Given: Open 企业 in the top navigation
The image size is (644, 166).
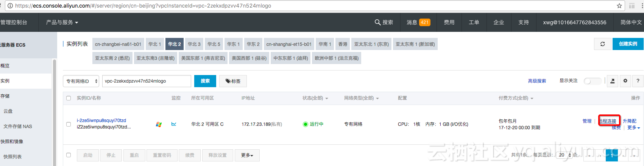Looking at the screenshot, I should point(499,22).
